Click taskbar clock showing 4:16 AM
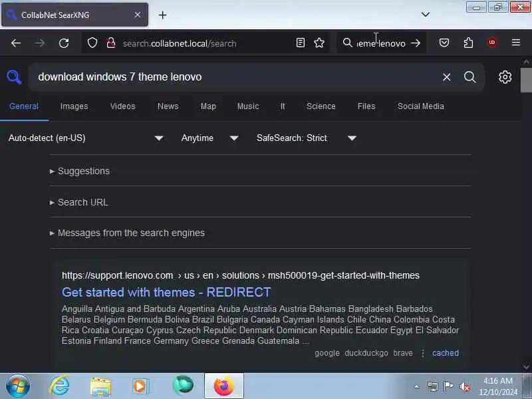The height and width of the screenshot is (399, 532). [498, 386]
